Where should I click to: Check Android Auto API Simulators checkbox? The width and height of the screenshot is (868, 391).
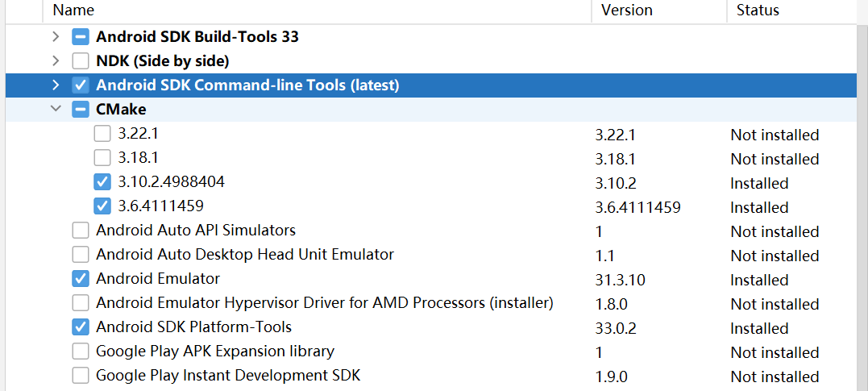(81, 231)
